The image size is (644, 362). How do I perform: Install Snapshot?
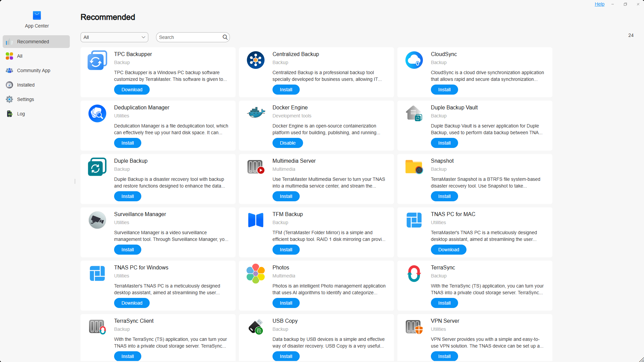pyautogui.click(x=444, y=196)
